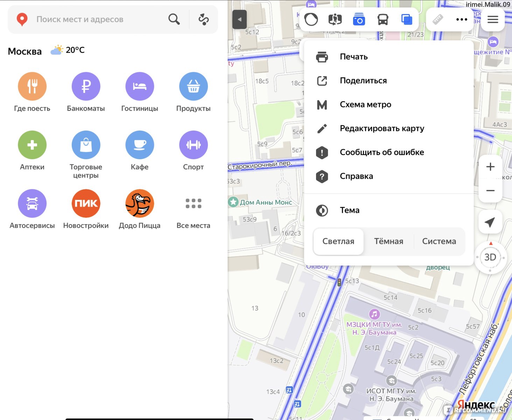The height and width of the screenshot is (420, 512).
Task: Toggle 3D map tilt control
Action: 490,257
